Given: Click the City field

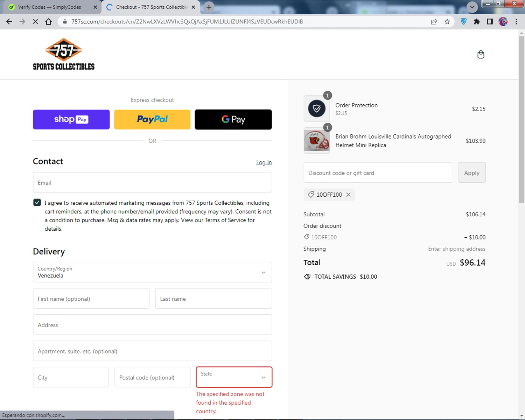Looking at the screenshot, I should [x=71, y=377].
